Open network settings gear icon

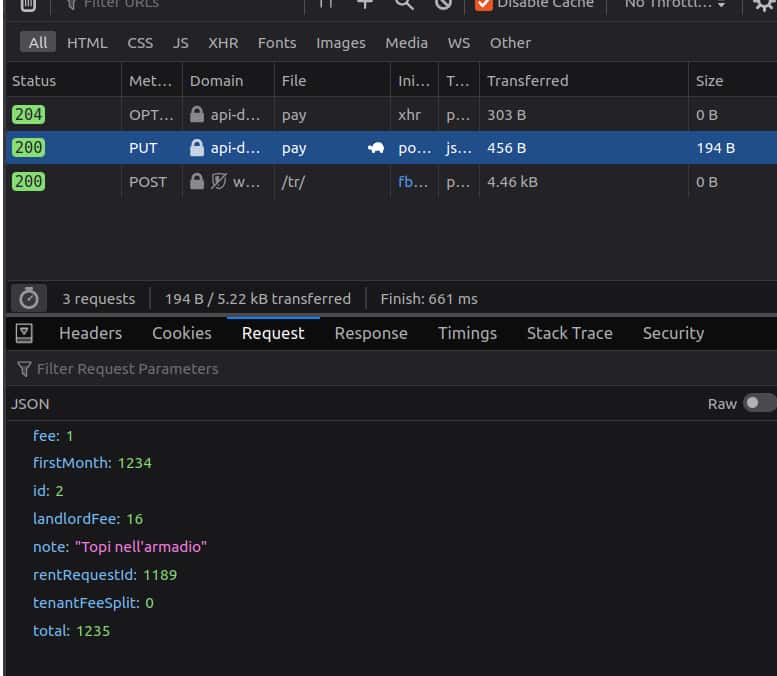[x=763, y=5]
